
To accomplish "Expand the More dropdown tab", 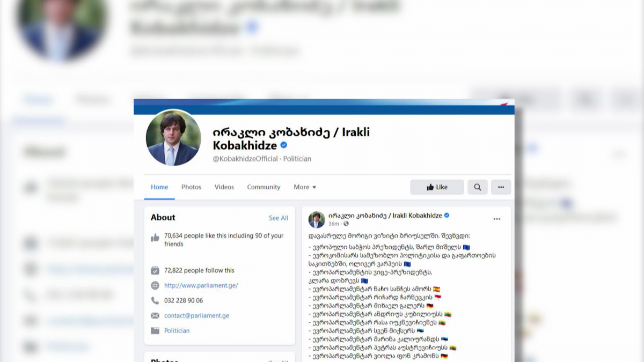I will (x=305, y=187).
